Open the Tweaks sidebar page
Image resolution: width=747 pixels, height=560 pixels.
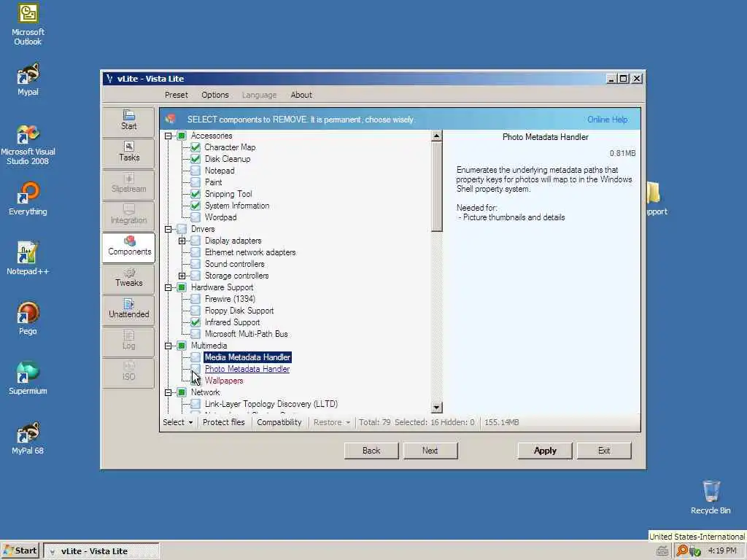128,278
